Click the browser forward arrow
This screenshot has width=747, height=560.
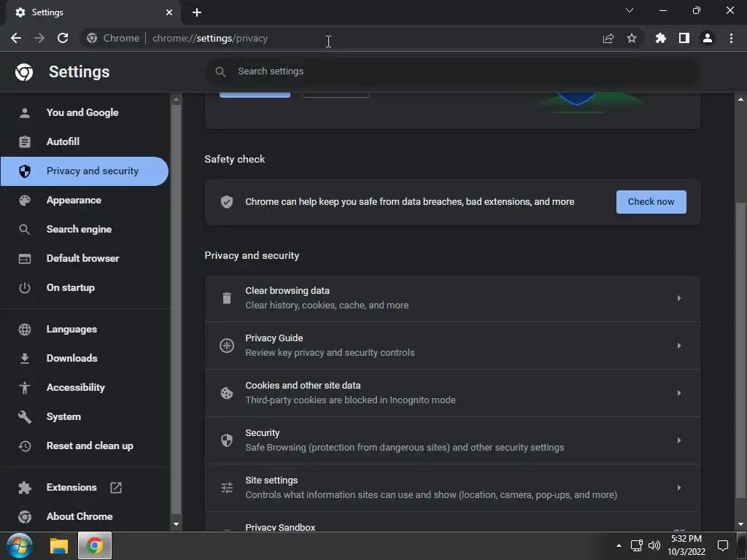(x=39, y=38)
